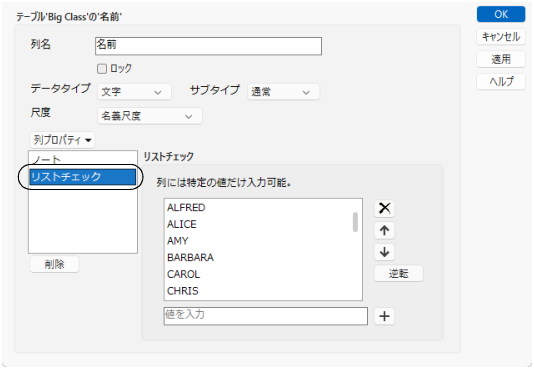This screenshot has height=369, width=534.
Task: Confirm with the OK button
Action: pos(501,14)
